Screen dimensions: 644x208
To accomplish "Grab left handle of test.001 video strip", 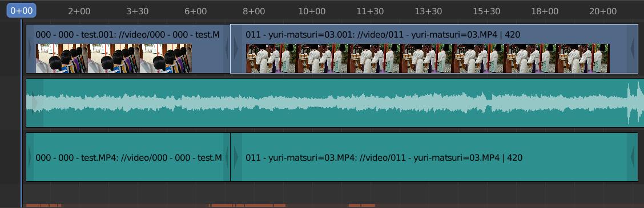I will click(30, 48).
